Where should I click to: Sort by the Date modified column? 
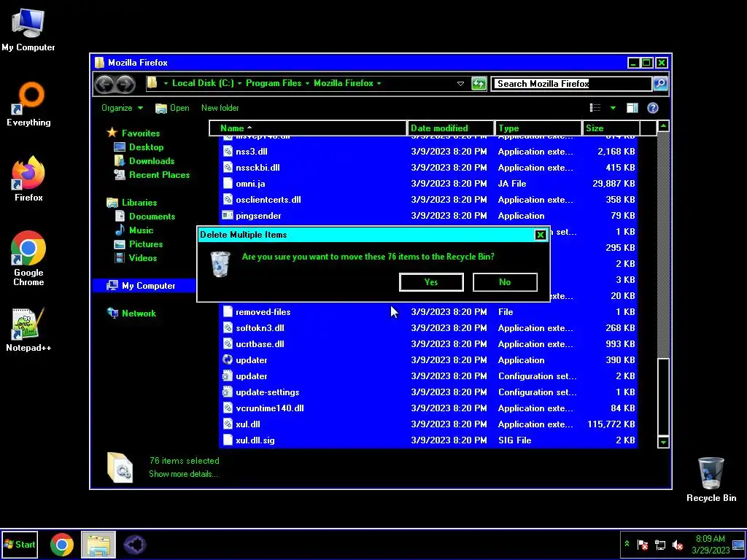tap(451, 128)
